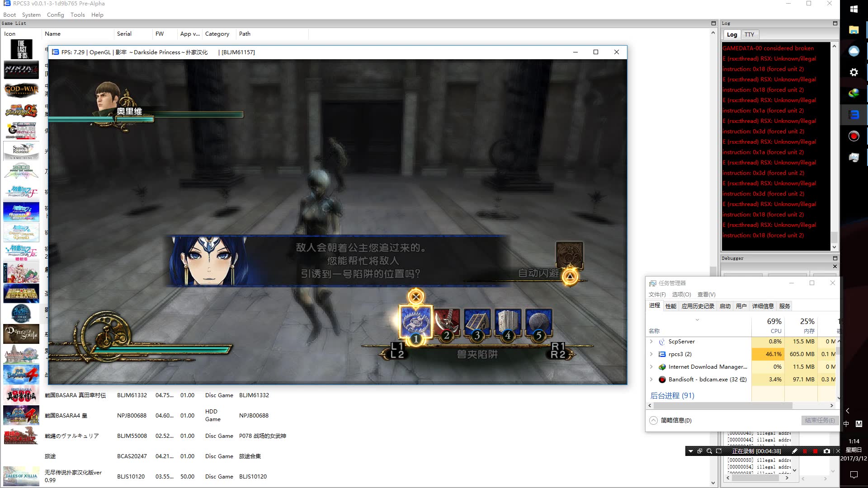Select God of War game icon
Image resolution: width=868 pixels, height=488 pixels.
click(x=21, y=90)
